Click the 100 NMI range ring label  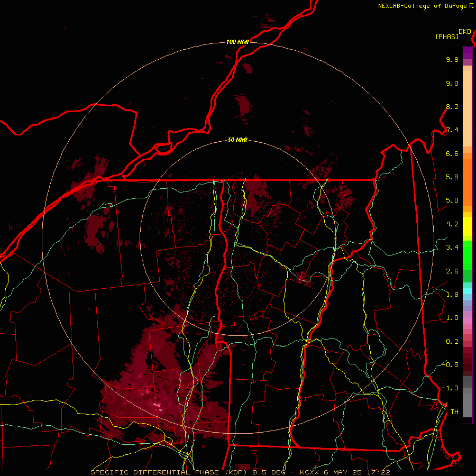(237, 42)
